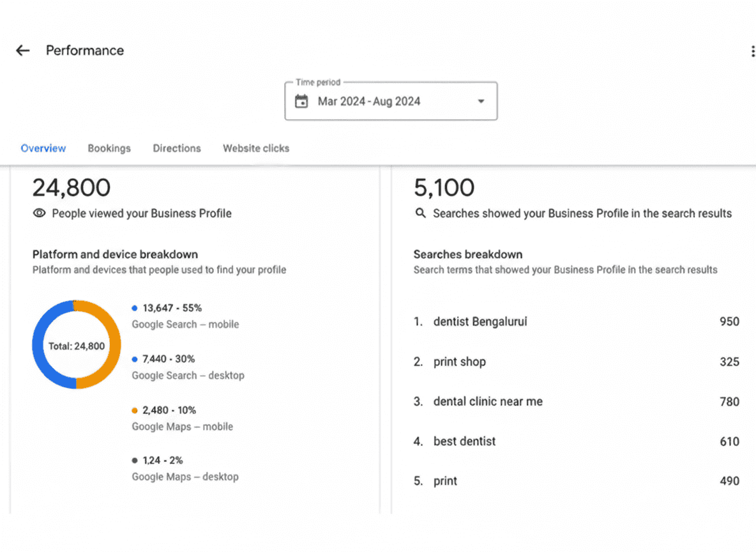
Task: Select the Google Maps – desktop label
Action: (x=185, y=477)
